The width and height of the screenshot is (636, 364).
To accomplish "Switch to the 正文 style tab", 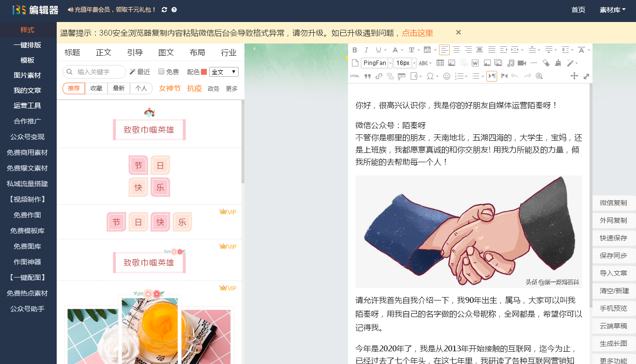I will (104, 53).
